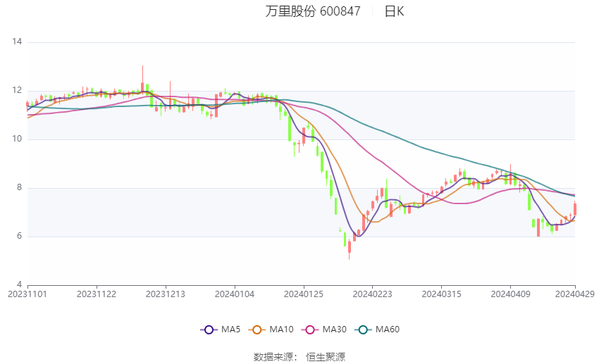
Task: Click the 20231213 date axis label
Action: pyautogui.click(x=166, y=294)
